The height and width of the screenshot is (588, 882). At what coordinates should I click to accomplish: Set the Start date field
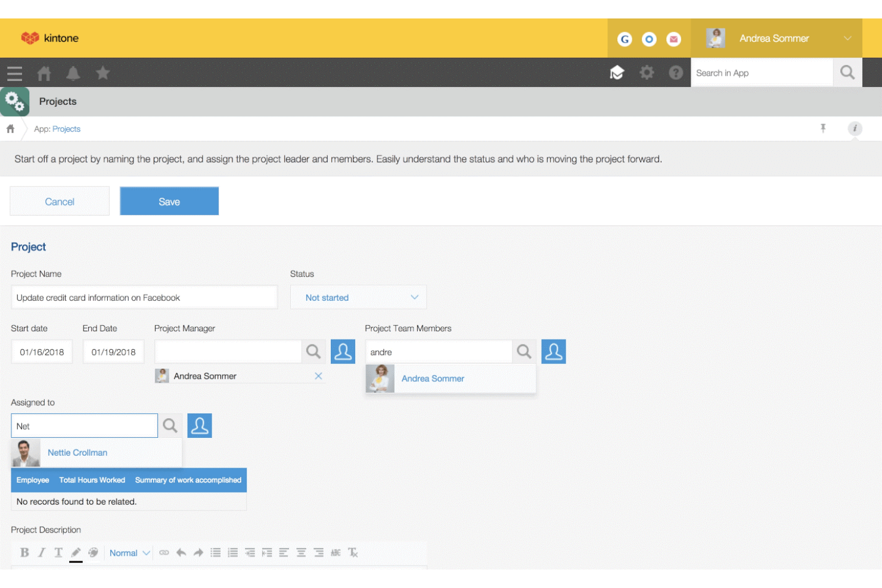pos(42,351)
